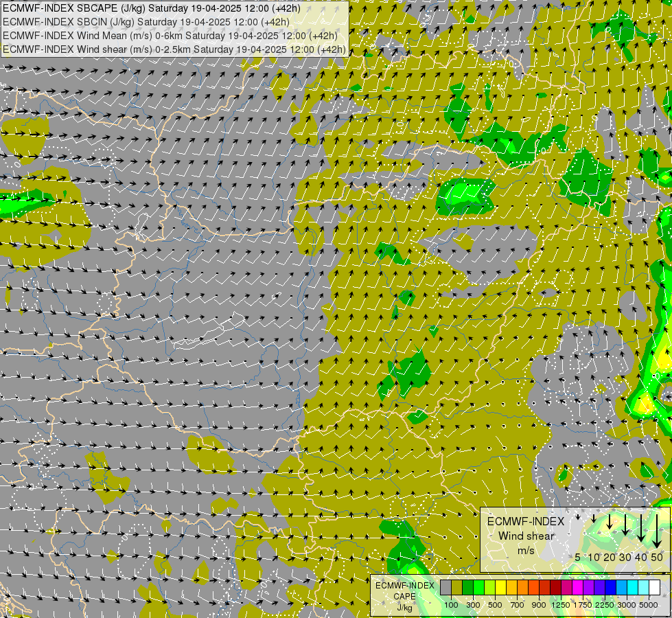Select the pure blue swatch right of 2250

click(x=611, y=587)
